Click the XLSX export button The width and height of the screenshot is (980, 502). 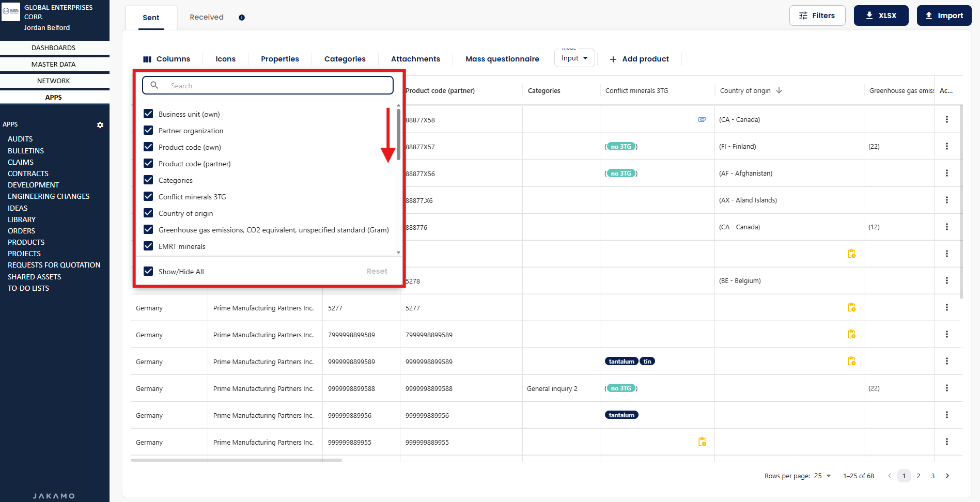pyautogui.click(x=881, y=15)
